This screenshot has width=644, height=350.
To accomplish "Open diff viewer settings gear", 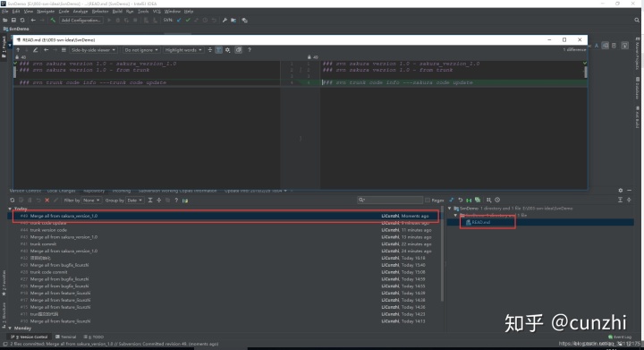I will pyautogui.click(x=227, y=50).
